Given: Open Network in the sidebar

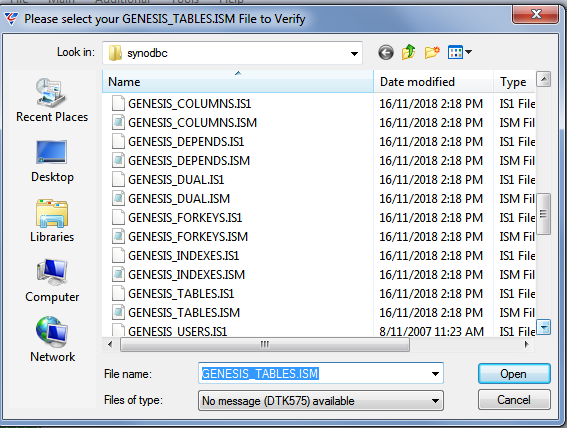Looking at the screenshot, I should tap(52, 339).
